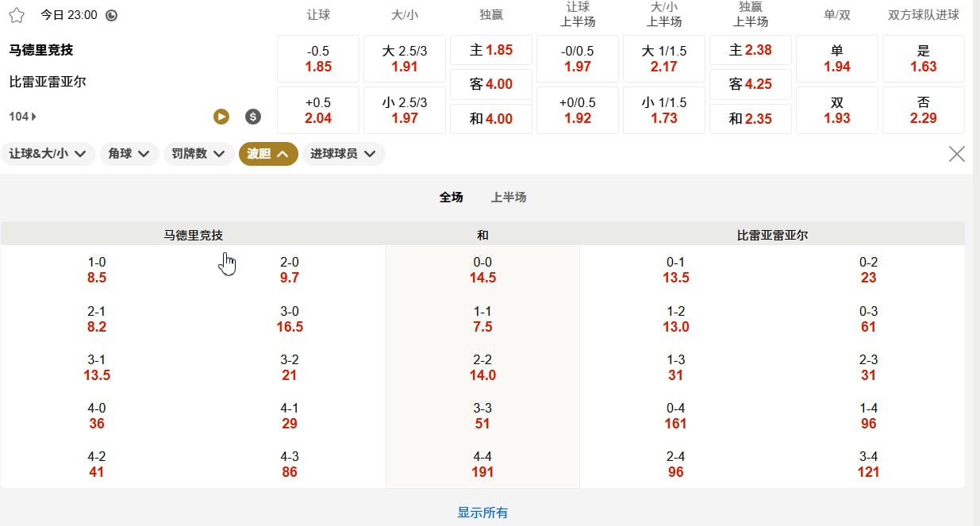Click team name 马德里竞技 in match row
This screenshot has width=980, height=526.
(41, 50)
